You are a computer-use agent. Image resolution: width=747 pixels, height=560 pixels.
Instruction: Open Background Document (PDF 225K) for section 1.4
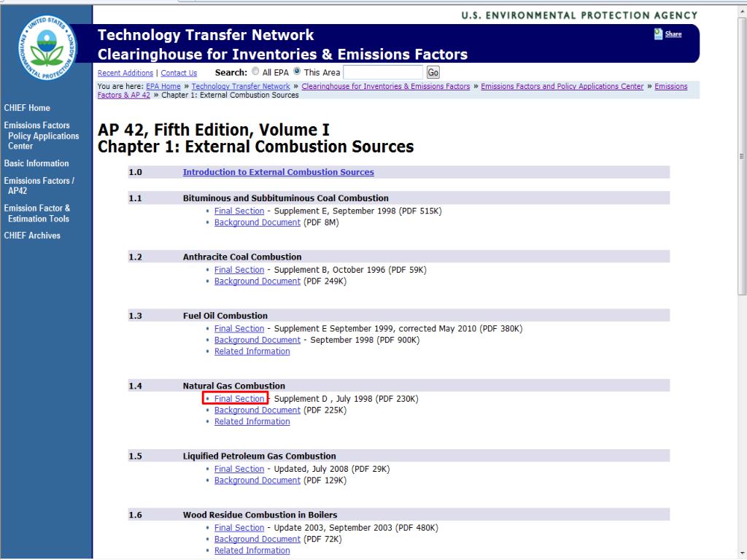point(258,410)
